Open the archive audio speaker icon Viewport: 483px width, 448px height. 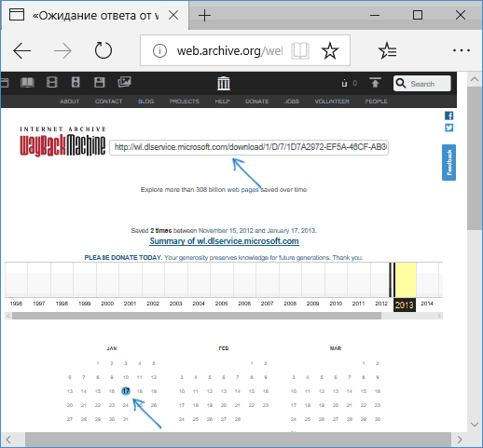(x=76, y=83)
